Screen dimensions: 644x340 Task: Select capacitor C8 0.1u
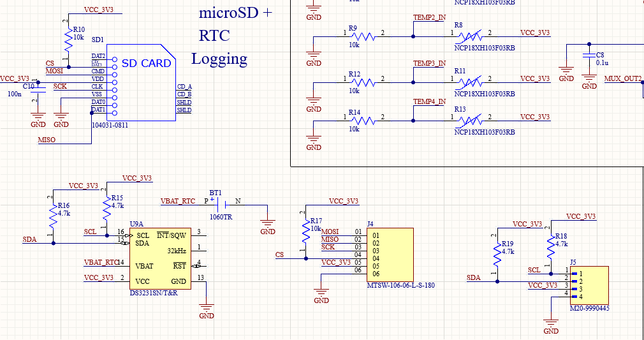tap(589, 55)
